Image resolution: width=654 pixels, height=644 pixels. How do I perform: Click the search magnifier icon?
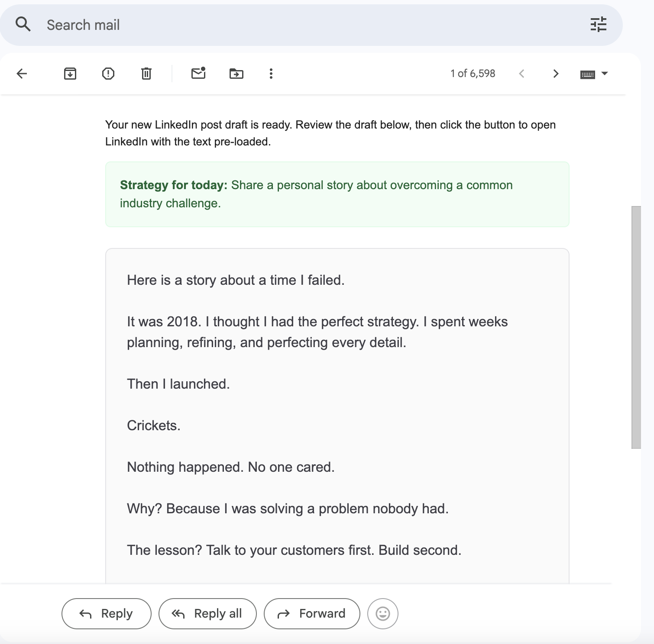click(x=23, y=24)
